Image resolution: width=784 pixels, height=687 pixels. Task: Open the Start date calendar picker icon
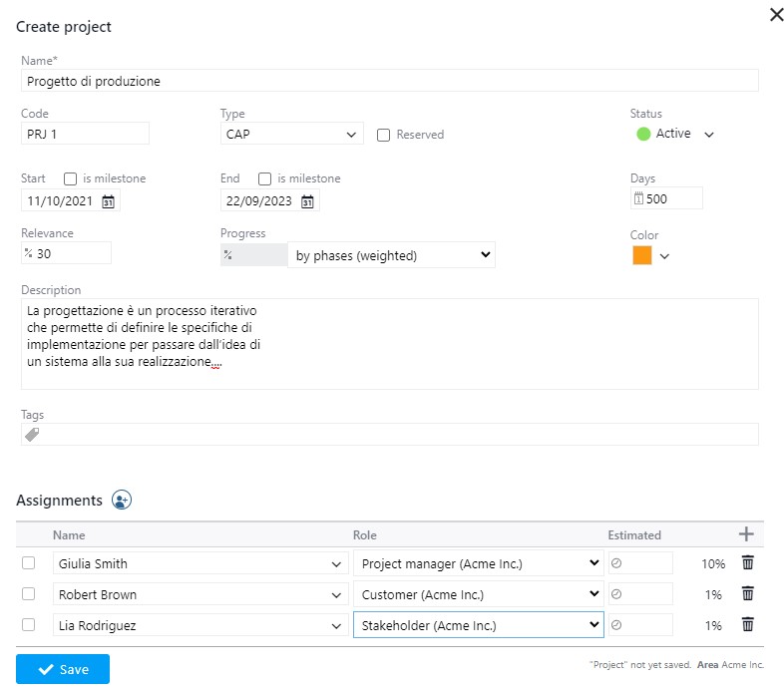tap(108, 201)
